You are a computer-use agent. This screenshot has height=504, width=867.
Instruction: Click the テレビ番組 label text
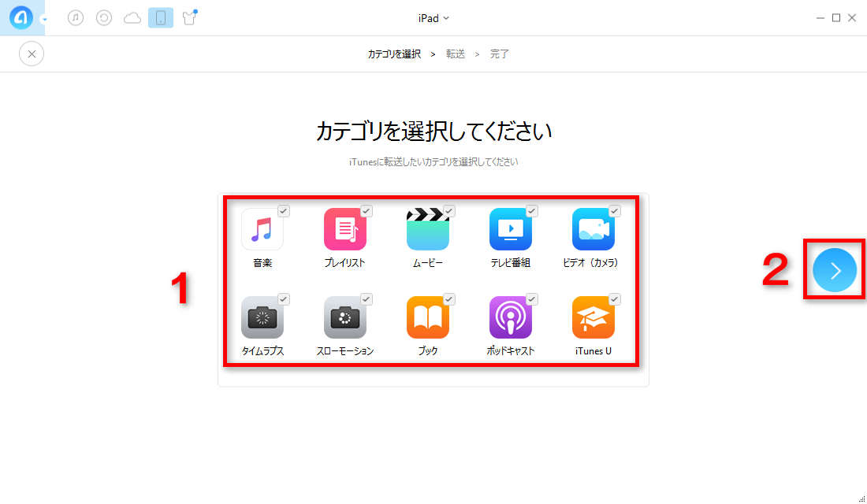click(511, 263)
